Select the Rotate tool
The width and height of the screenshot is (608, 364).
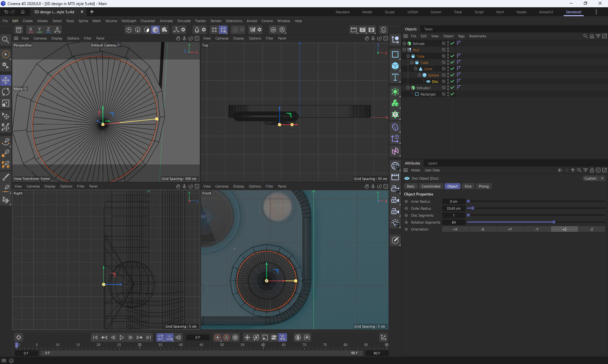tap(6, 92)
